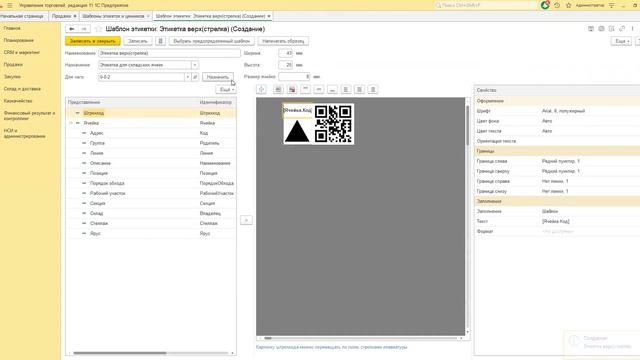Click the fields list horizontal scrollbar
This screenshot has width=640, height=360.
click(x=120, y=353)
